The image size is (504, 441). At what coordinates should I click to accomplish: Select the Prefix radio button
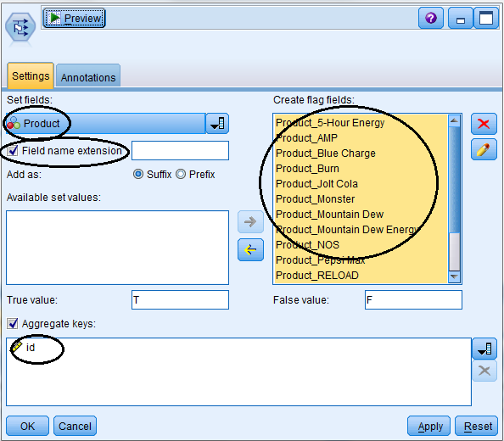point(181,174)
